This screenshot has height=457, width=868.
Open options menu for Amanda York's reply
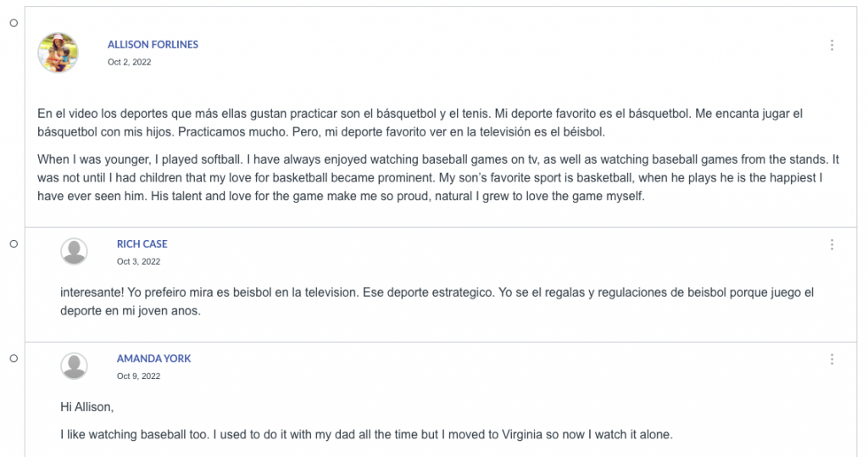(x=832, y=359)
